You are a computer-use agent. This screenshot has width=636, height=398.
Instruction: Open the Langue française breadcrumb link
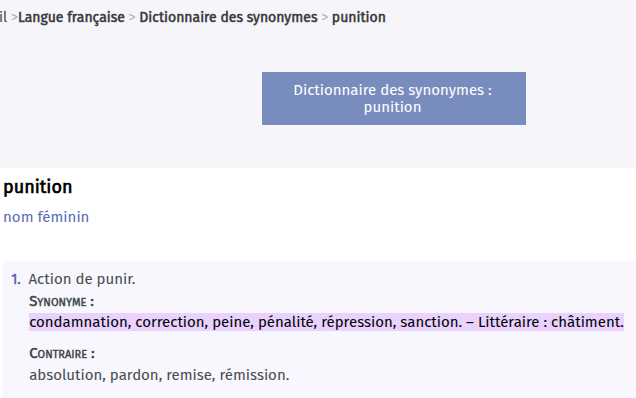coord(71,17)
